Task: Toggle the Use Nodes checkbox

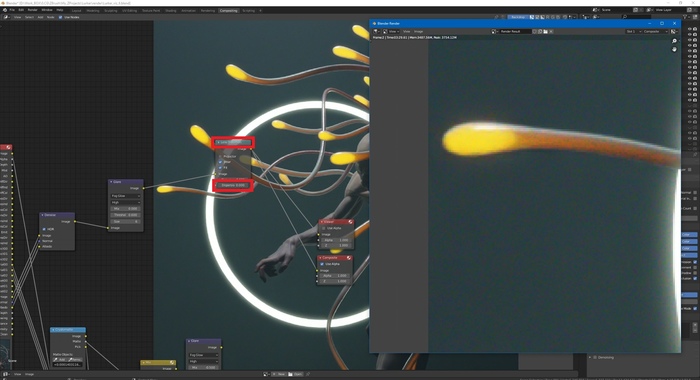Action: click(61, 17)
